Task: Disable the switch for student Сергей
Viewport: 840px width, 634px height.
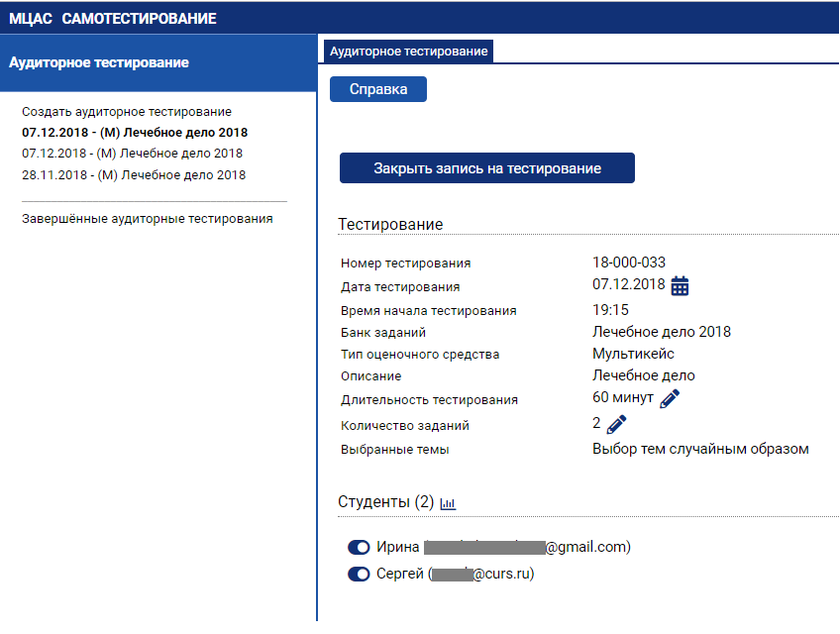Action: (359, 574)
